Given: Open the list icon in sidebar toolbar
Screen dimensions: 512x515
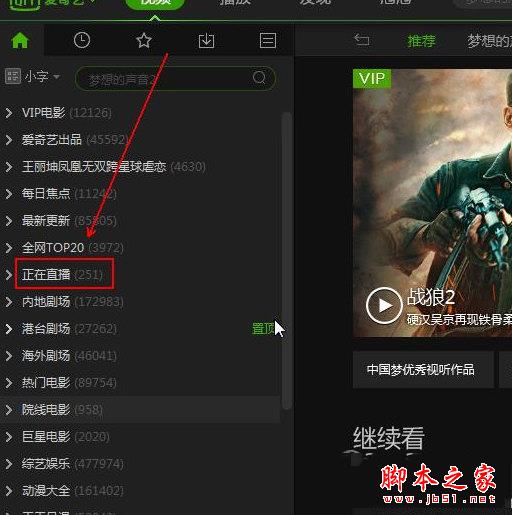Looking at the screenshot, I should 268,41.
